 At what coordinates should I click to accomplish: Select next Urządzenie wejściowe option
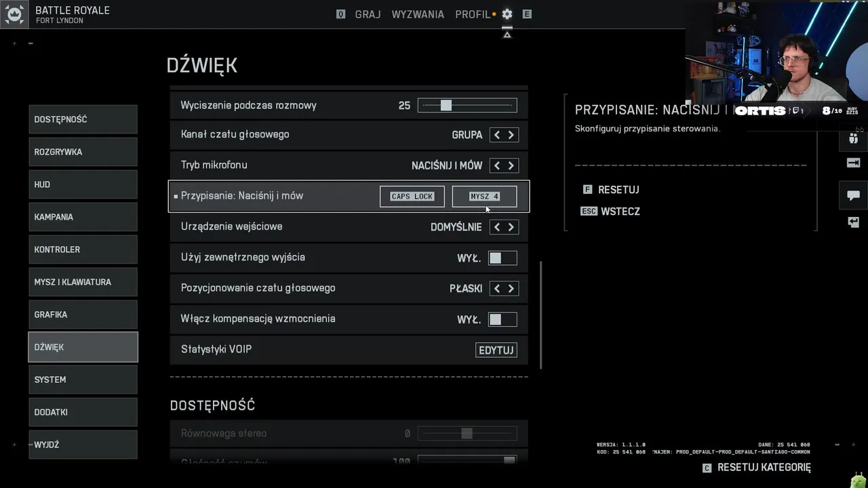tap(511, 227)
